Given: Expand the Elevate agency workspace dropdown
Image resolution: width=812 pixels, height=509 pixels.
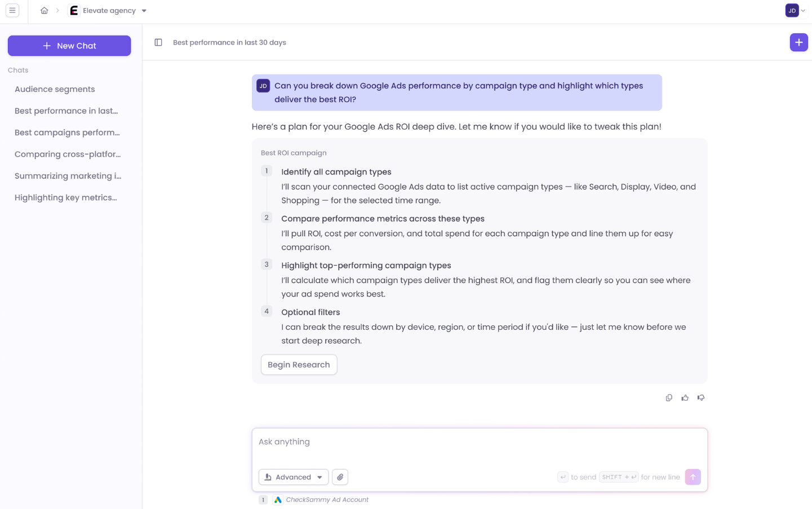Looking at the screenshot, I should (144, 11).
